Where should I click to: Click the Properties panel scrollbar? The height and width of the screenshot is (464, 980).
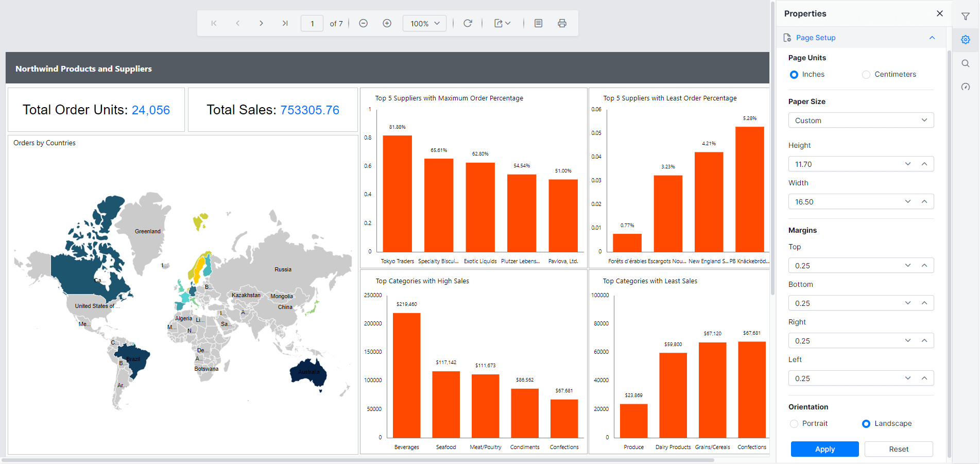point(949,254)
